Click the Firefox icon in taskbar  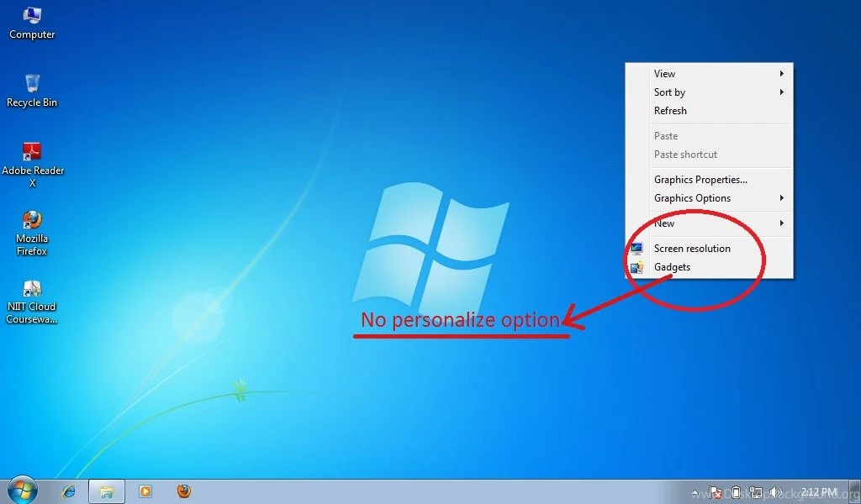click(184, 491)
